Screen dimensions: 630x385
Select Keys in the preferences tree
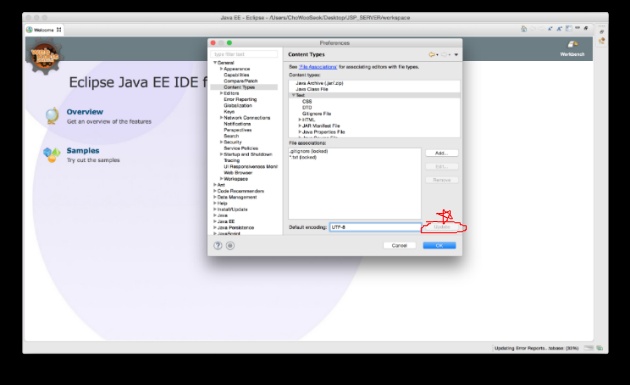229,112
